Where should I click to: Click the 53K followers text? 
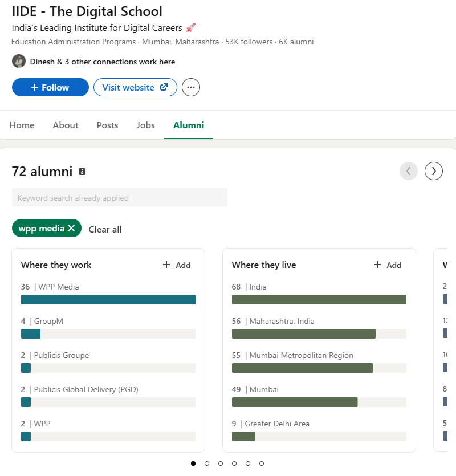(x=249, y=42)
